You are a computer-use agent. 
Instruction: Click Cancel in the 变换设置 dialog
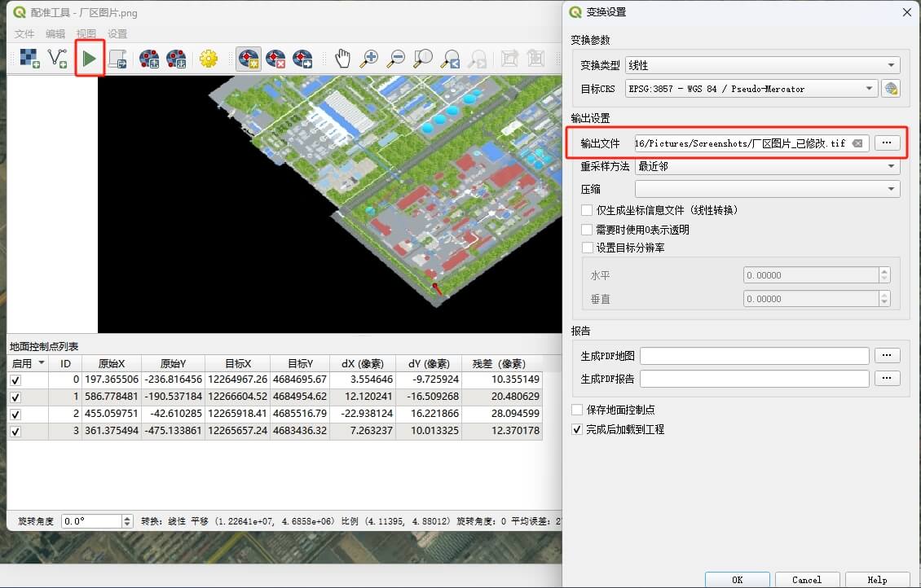pos(807,580)
